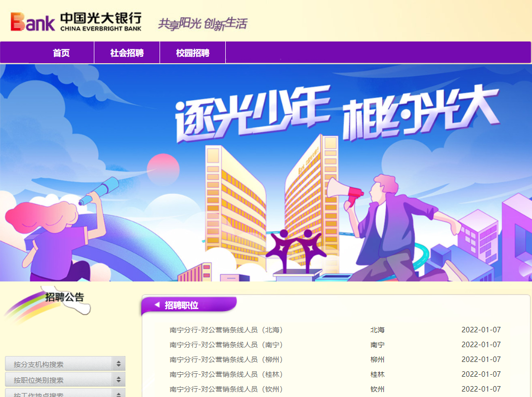
Task: Click date 2022-01-07 in 桂林 row
Action: pos(481,375)
